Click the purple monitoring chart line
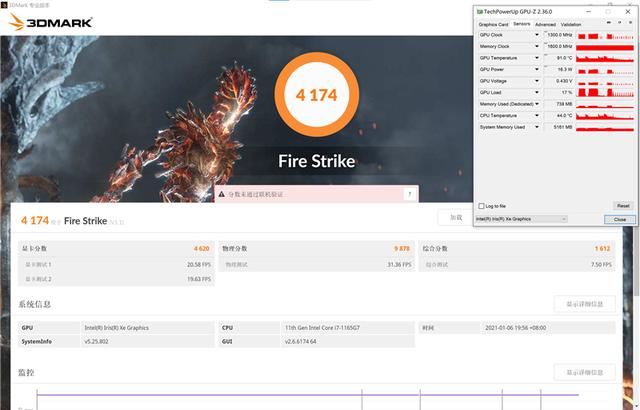 click(x=307, y=394)
